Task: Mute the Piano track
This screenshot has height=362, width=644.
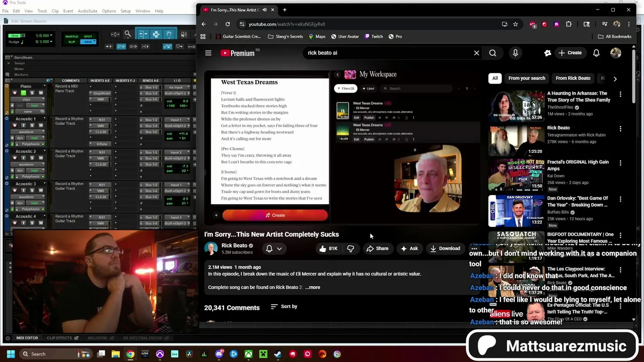Action: (x=41, y=93)
